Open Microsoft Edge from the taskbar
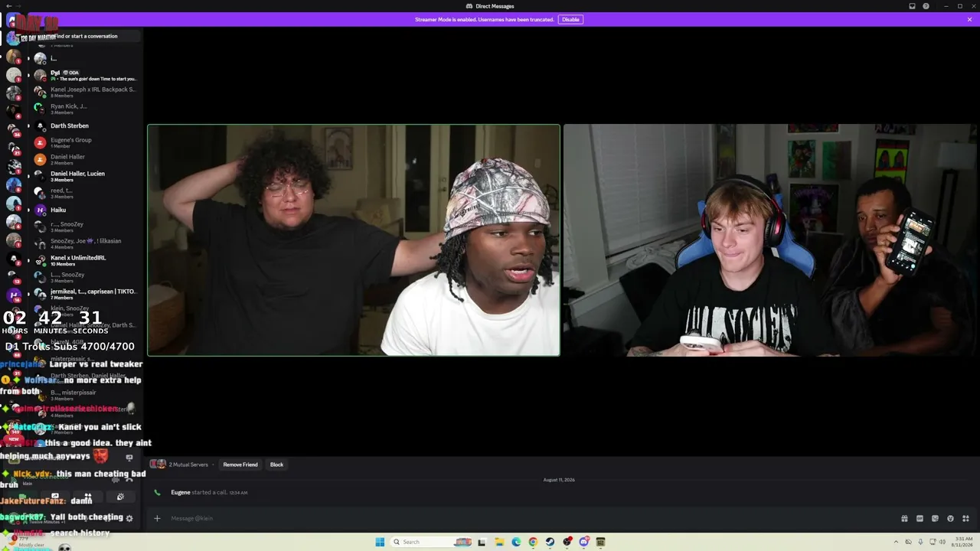980x551 pixels. pyautogui.click(x=516, y=542)
